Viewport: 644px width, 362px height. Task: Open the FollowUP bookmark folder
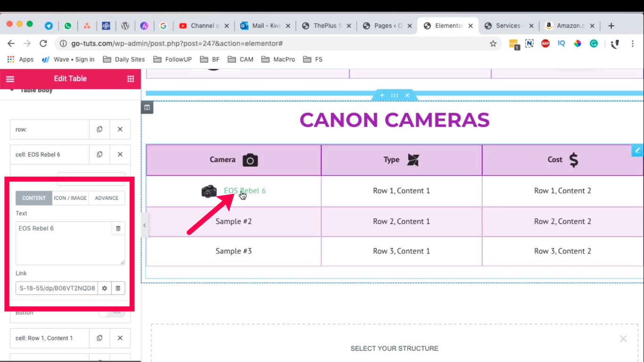[x=173, y=59]
